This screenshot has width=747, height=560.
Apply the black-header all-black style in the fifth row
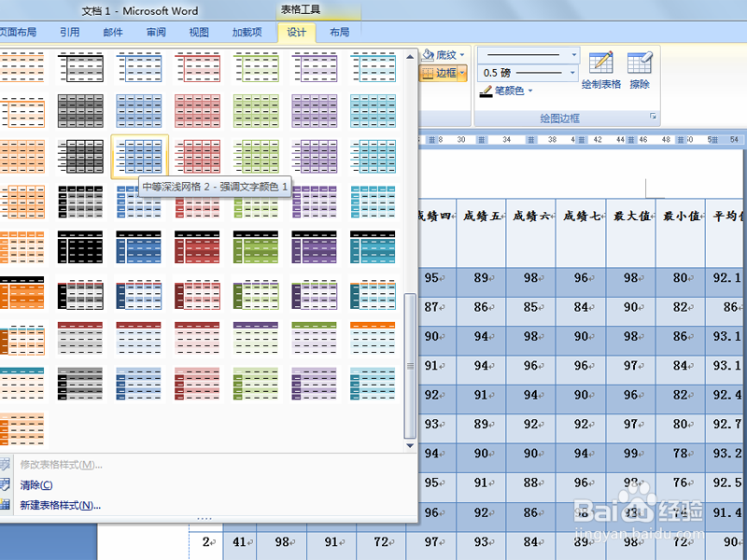(x=80, y=247)
